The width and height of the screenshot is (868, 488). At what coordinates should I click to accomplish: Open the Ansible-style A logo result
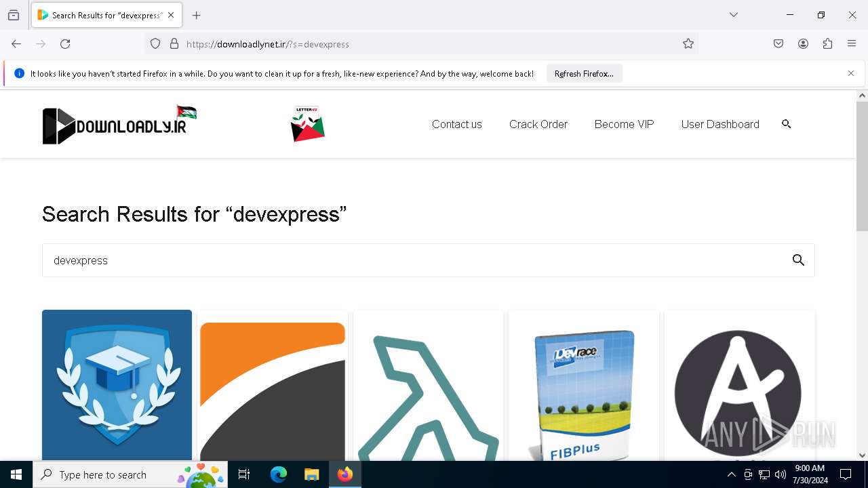point(740,385)
